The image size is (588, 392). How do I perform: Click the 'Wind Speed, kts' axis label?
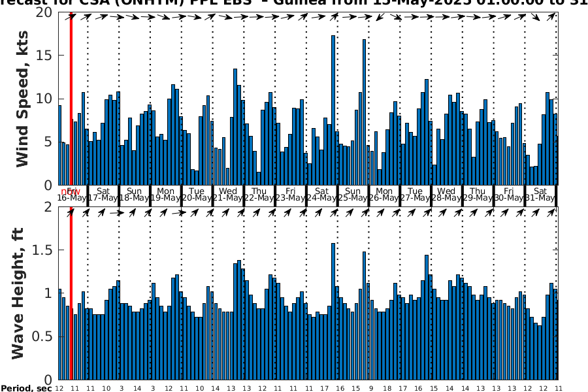coord(22,99)
